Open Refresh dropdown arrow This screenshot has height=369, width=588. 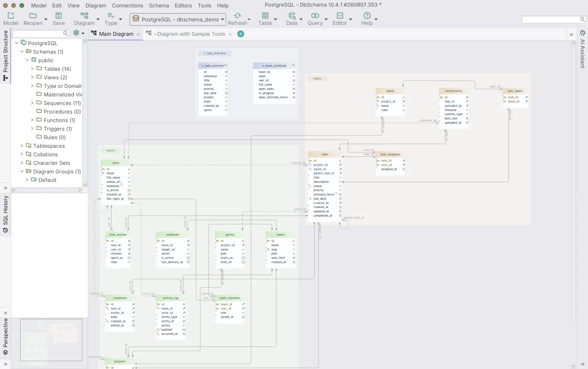click(249, 19)
